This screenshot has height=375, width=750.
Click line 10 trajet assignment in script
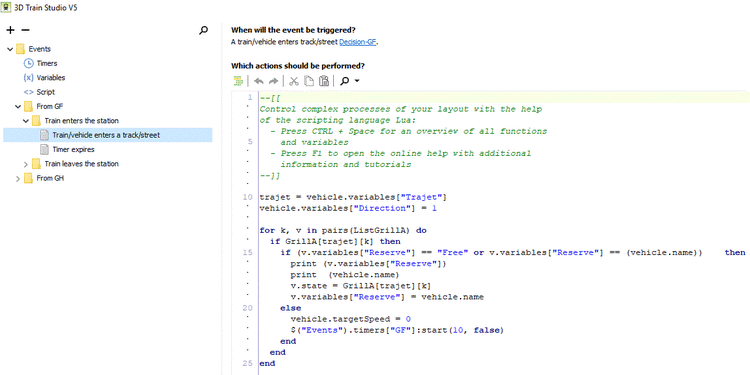point(353,197)
